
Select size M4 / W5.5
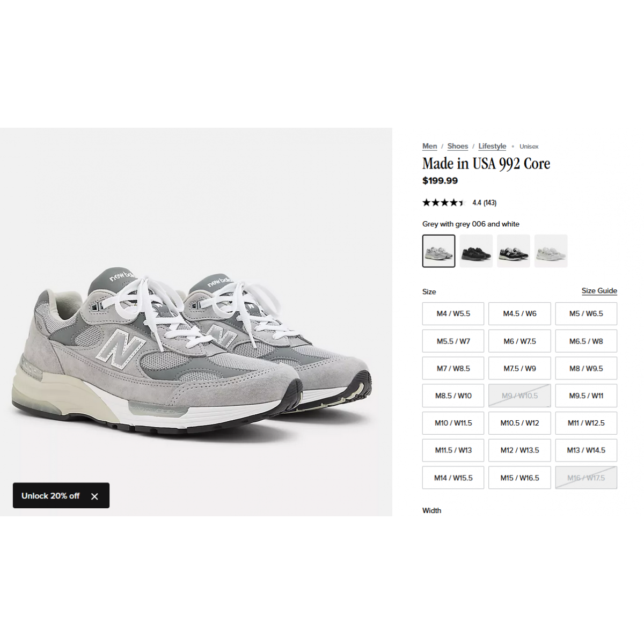click(x=453, y=313)
